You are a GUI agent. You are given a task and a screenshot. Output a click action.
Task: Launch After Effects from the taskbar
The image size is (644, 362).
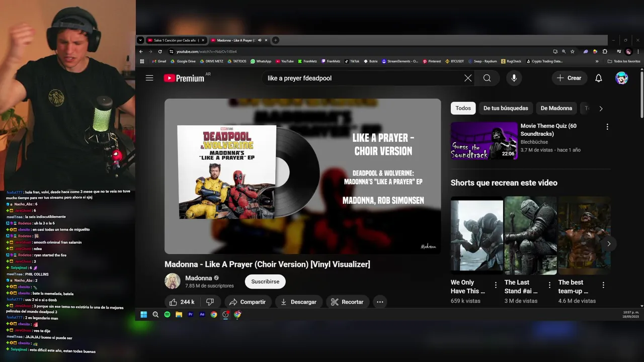[x=202, y=314]
